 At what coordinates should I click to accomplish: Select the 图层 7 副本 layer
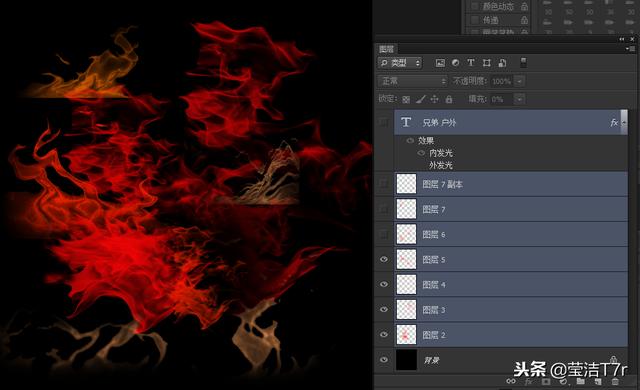click(511, 184)
